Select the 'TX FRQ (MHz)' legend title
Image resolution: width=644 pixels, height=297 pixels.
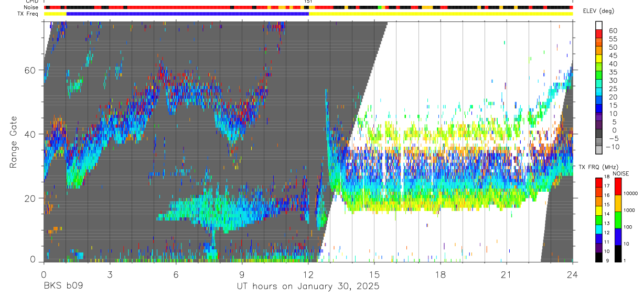[x=598, y=167]
